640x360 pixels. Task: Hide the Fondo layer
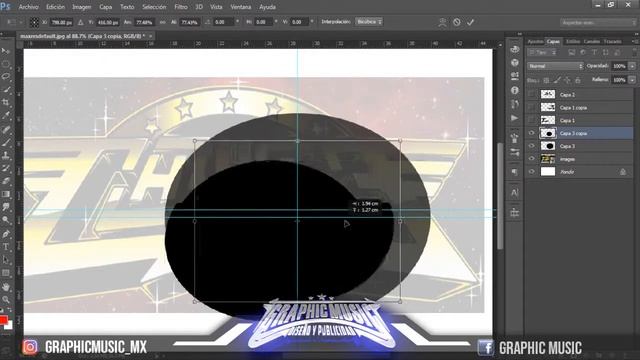tap(531, 172)
